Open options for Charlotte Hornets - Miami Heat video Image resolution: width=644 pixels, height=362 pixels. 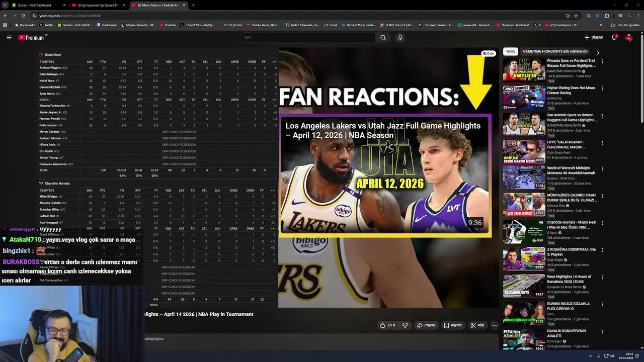602,224
